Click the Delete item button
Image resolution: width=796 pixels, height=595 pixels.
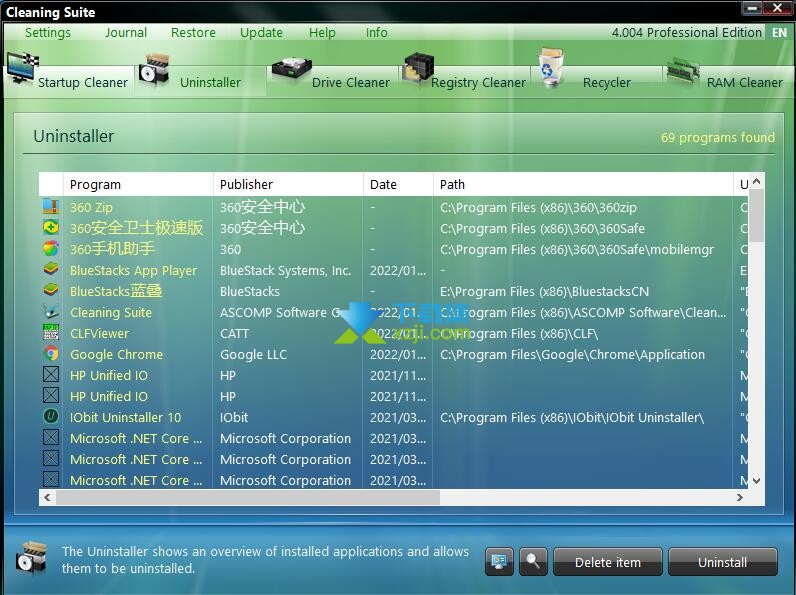(x=608, y=562)
